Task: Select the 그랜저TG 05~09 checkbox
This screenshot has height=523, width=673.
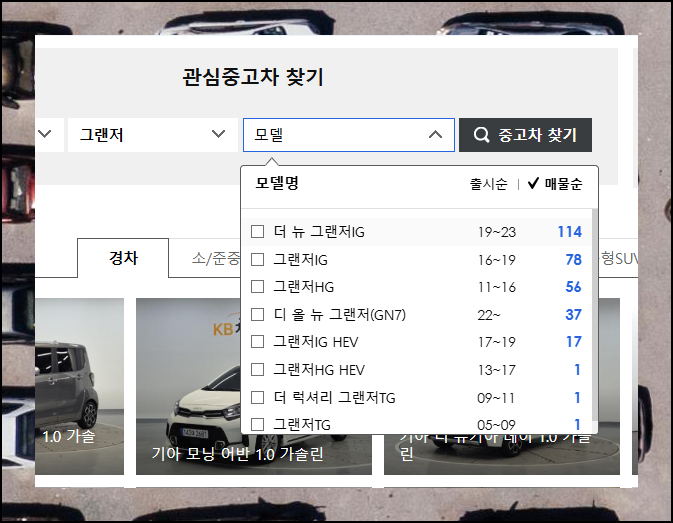Action: pyautogui.click(x=257, y=425)
